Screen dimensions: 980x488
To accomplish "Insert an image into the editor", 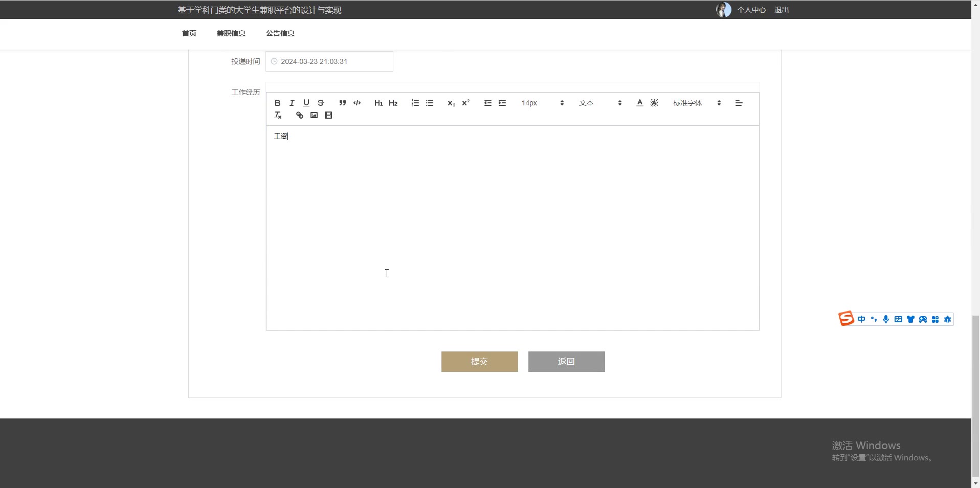I will (314, 115).
